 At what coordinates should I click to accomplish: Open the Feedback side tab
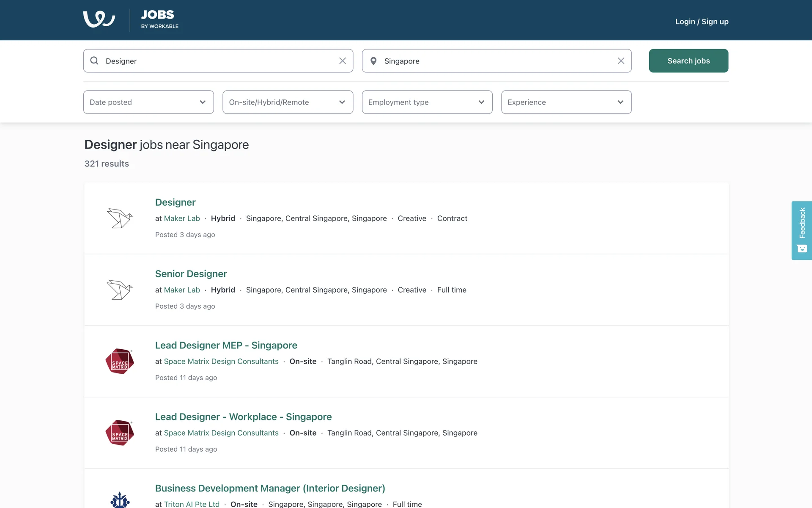(x=801, y=230)
